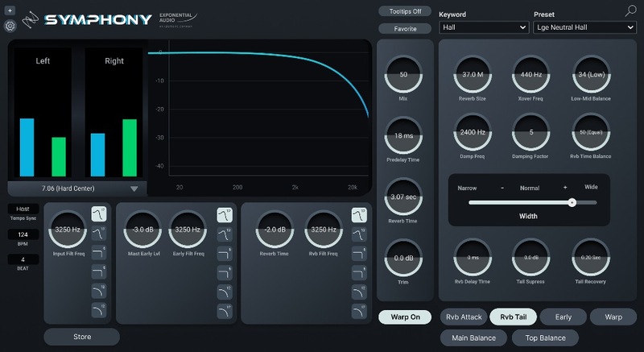Select the bottom filter shape in Input panel

pyautogui.click(x=98, y=310)
